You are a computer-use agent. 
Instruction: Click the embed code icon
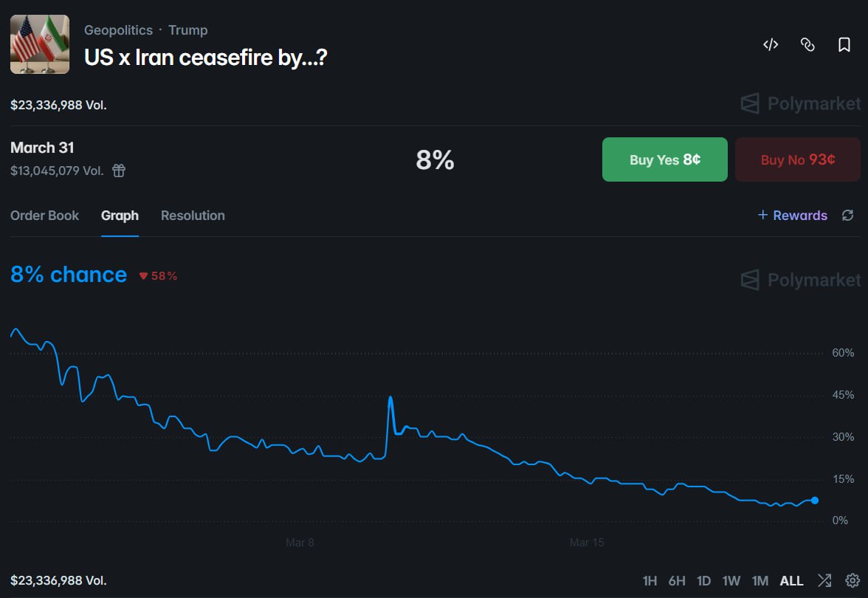[x=771, y=45]
